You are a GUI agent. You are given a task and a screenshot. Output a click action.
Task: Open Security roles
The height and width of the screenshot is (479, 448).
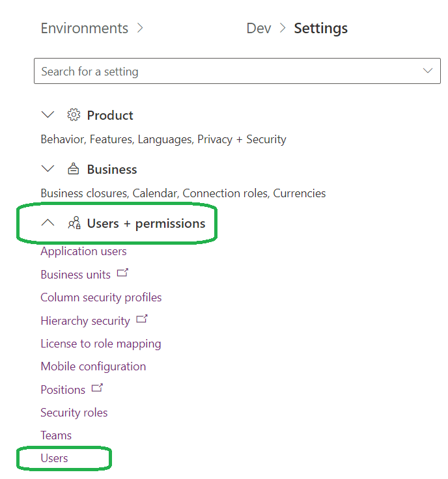[x=74, y=413]
